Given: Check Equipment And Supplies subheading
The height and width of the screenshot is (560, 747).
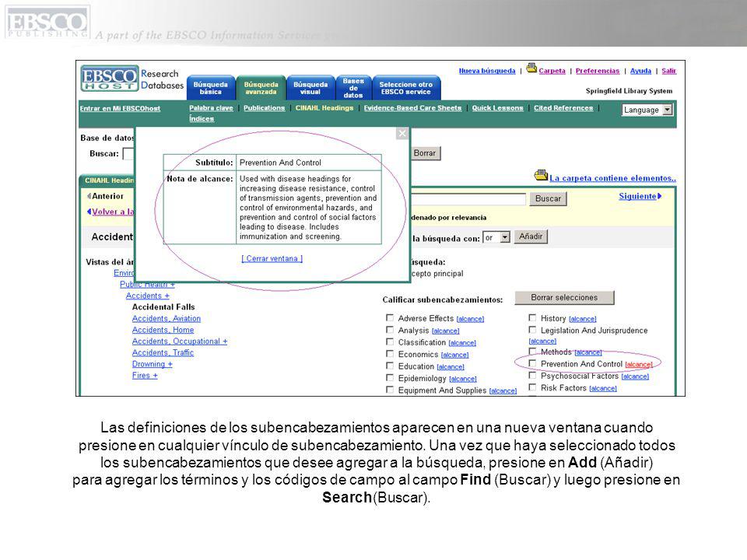Looking at the screenshot, I should point(390,390).
